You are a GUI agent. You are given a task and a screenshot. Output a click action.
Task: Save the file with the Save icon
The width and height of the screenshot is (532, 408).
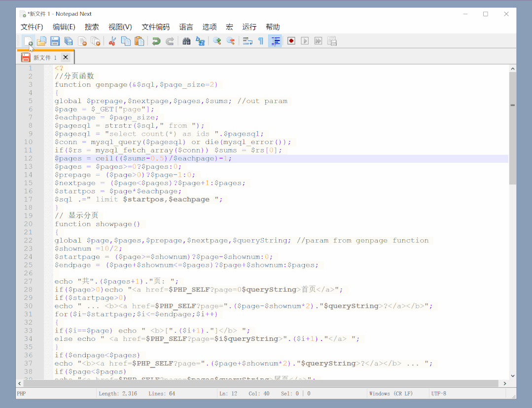pos(55,41)
